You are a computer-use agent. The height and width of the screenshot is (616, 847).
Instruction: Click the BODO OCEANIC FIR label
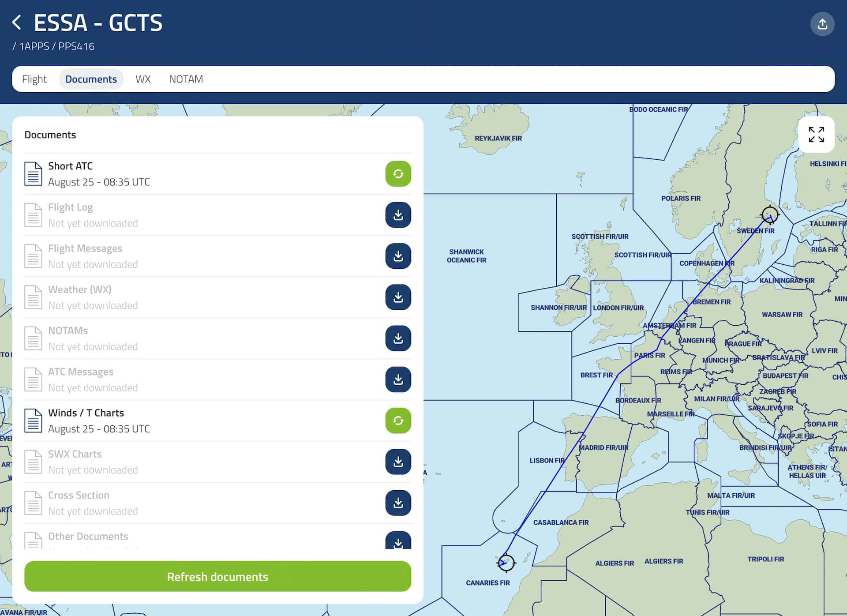(x=658, y=109)
